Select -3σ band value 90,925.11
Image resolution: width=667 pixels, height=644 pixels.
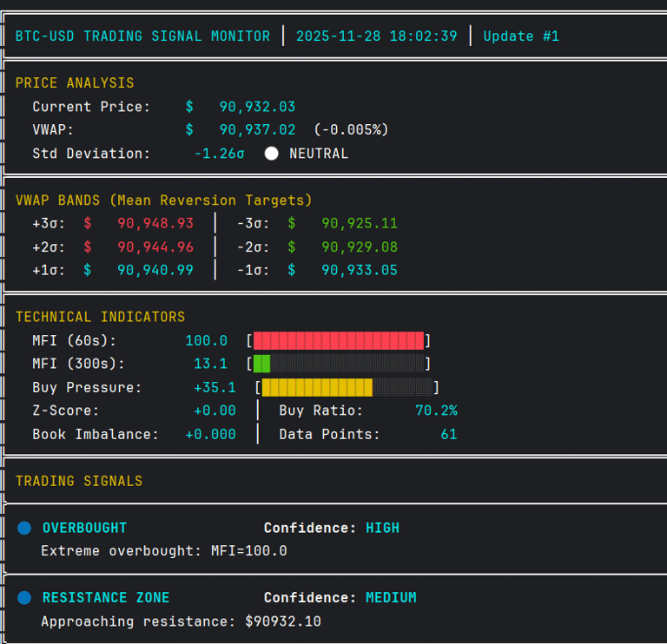click(x=360, y=223)
